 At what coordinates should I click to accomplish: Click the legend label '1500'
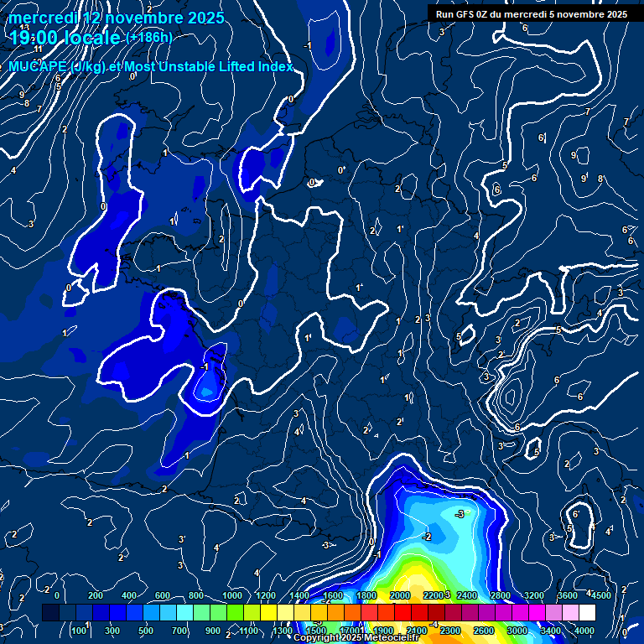pyautogui.click(x=316, y=631)
